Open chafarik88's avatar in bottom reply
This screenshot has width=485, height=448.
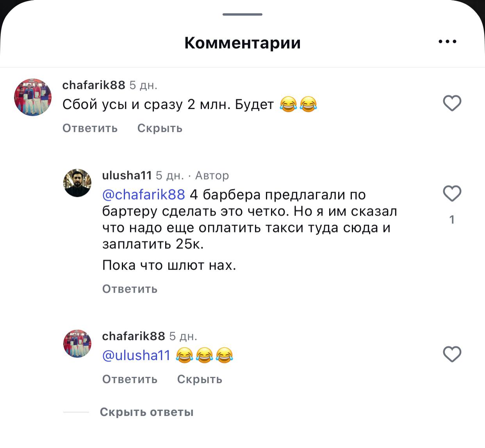(77, 344)
